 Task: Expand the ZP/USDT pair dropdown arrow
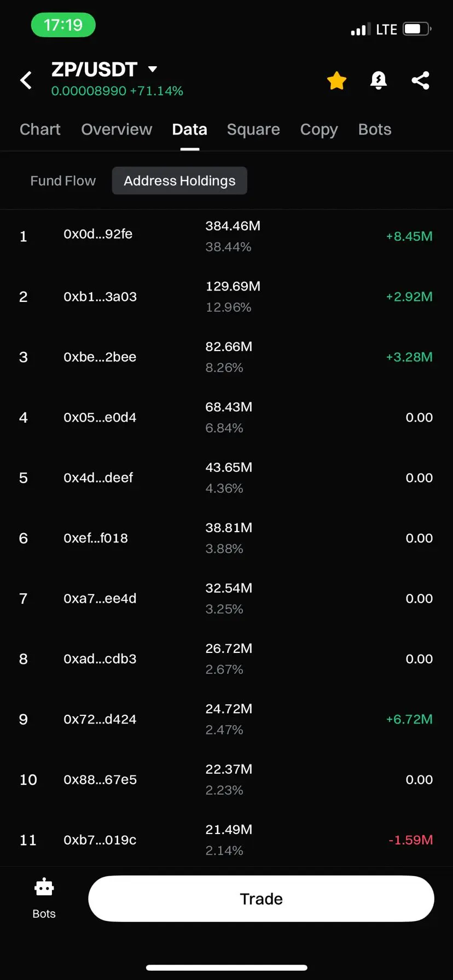153,69
